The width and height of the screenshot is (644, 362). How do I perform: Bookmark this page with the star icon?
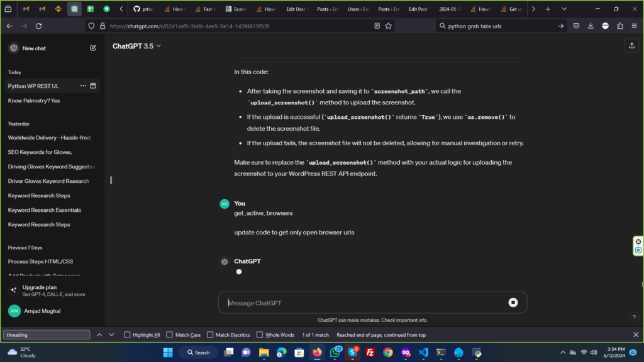[x=389, y=26]
